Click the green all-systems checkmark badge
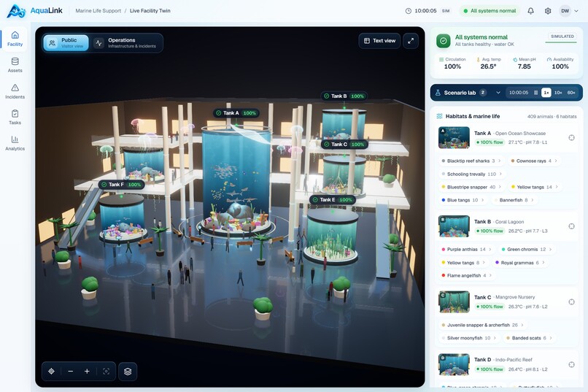This screenshot has height=392, width=588. (x=444, y=40)
